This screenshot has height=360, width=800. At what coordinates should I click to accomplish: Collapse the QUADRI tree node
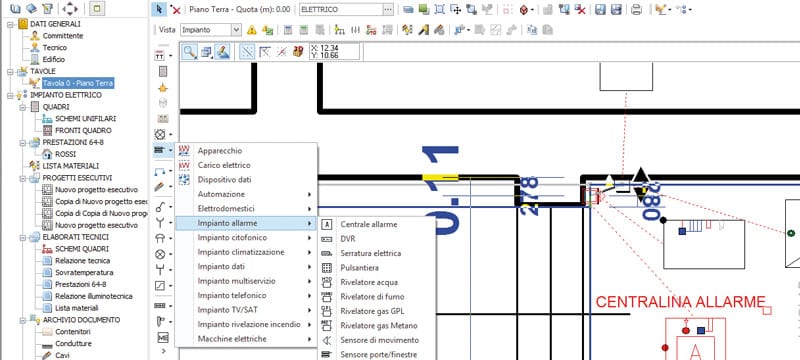(22, 107)
